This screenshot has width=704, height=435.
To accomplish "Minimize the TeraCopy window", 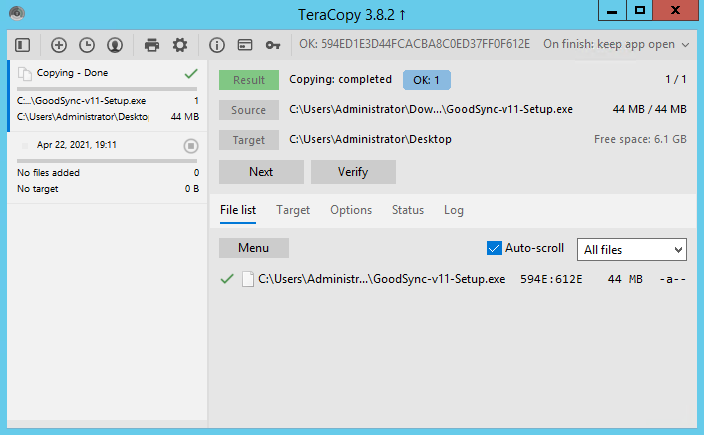I will pyautogui.click(x=612, y=10).
